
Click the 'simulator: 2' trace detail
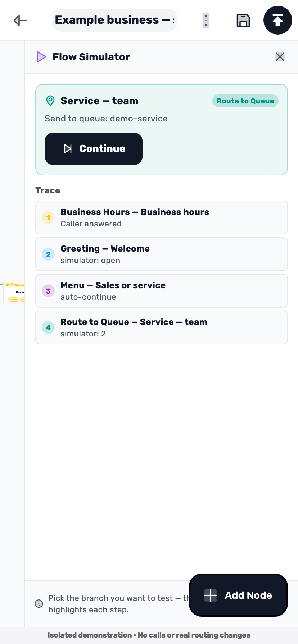tap(83, 333)
